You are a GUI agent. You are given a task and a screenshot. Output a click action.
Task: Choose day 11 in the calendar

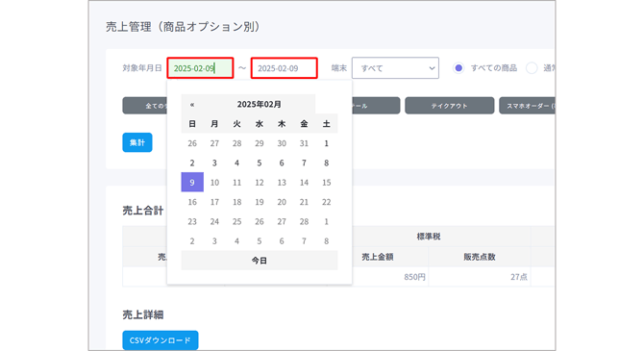[x=237, y=183]
